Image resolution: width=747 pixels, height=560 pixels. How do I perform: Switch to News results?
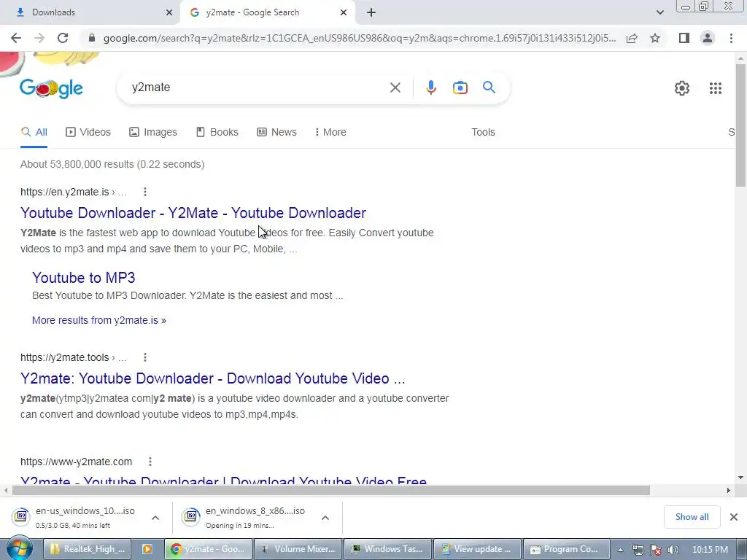tap(276, 133)
